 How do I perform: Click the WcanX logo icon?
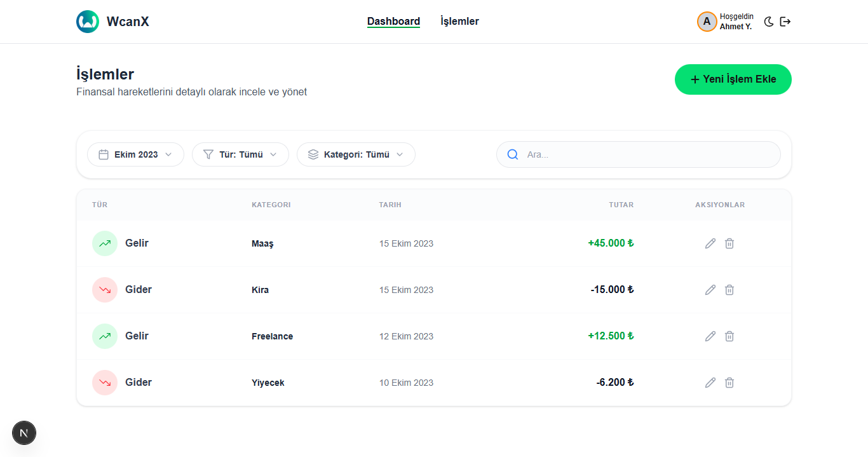87,21
